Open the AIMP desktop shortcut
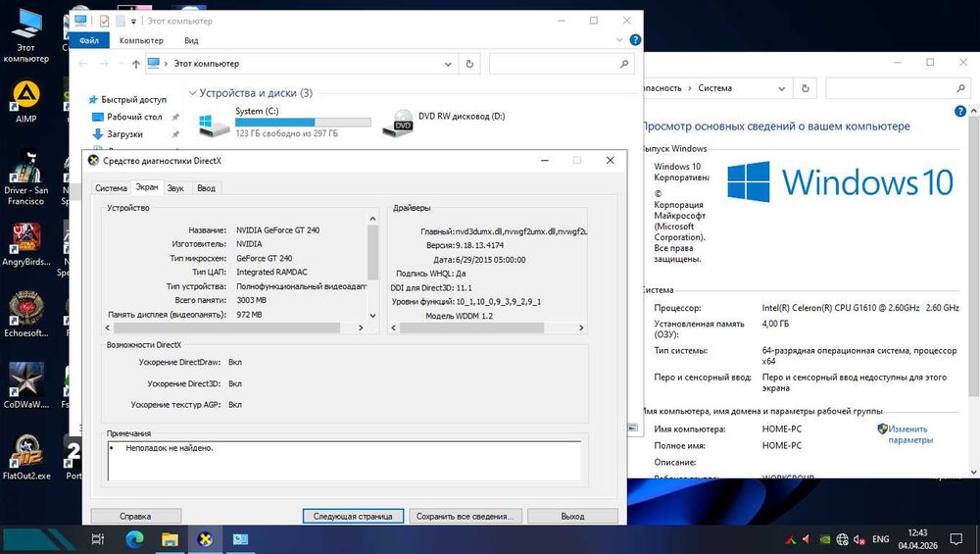Viewport: 980px width, 554px height. click(25, 96)
